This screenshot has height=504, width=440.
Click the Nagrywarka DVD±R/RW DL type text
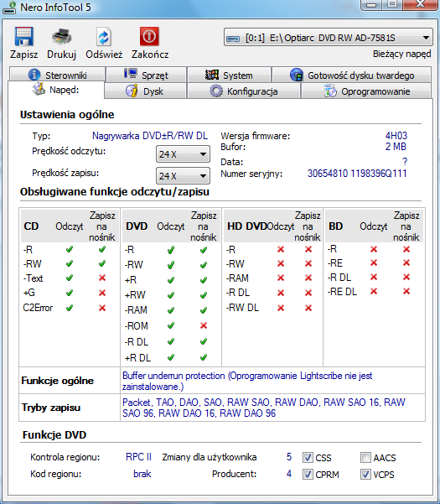pyautogui.click(x=150, y=136)
